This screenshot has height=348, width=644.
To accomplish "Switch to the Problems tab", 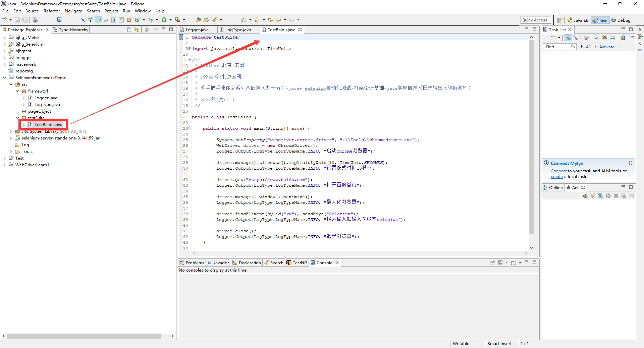I will click(192, 263).
